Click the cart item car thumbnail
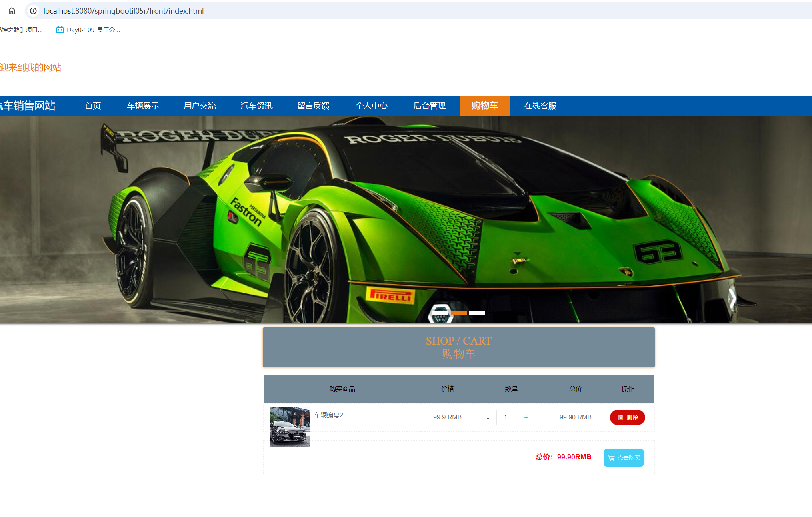The height and width of the screenshot is (517, 812). pos(290,427)
